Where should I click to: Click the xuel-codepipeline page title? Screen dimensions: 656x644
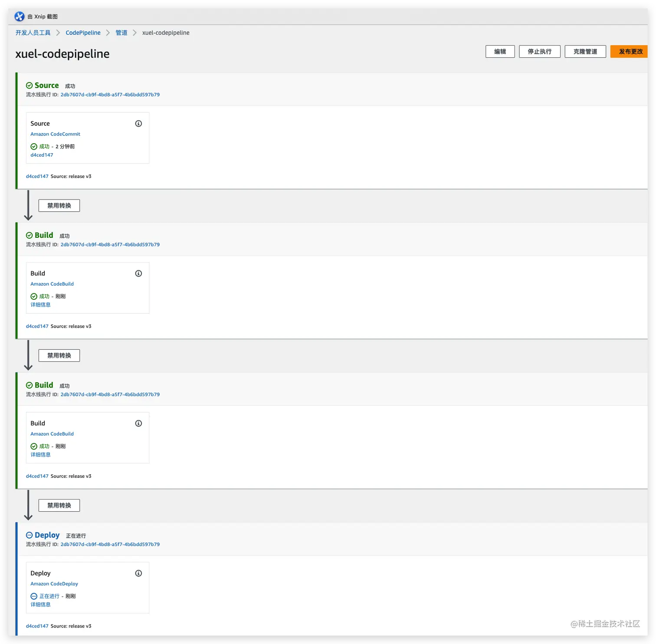62,54
